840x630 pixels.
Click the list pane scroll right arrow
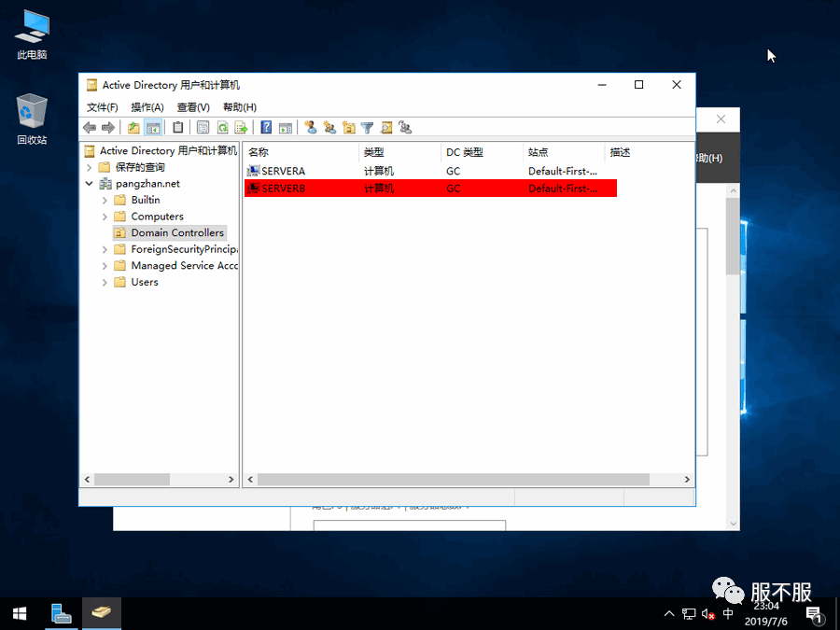click(687, 480)
